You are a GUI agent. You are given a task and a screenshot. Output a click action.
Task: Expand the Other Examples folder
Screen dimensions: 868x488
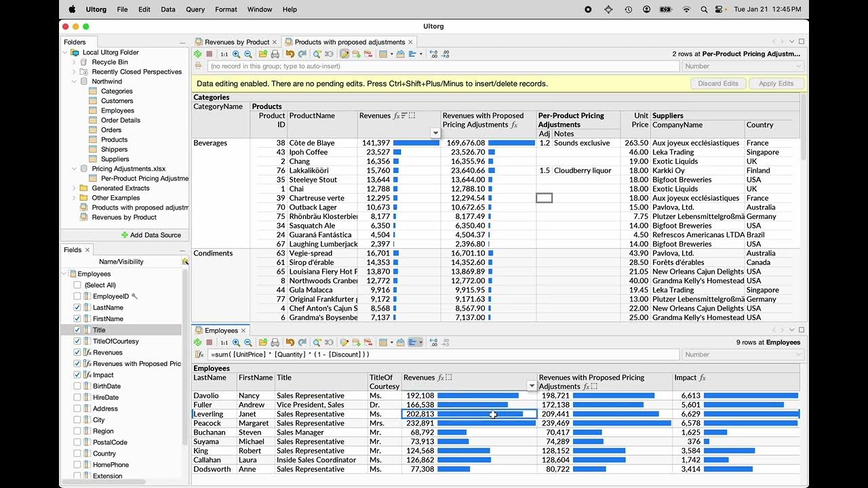click(74, 198)
